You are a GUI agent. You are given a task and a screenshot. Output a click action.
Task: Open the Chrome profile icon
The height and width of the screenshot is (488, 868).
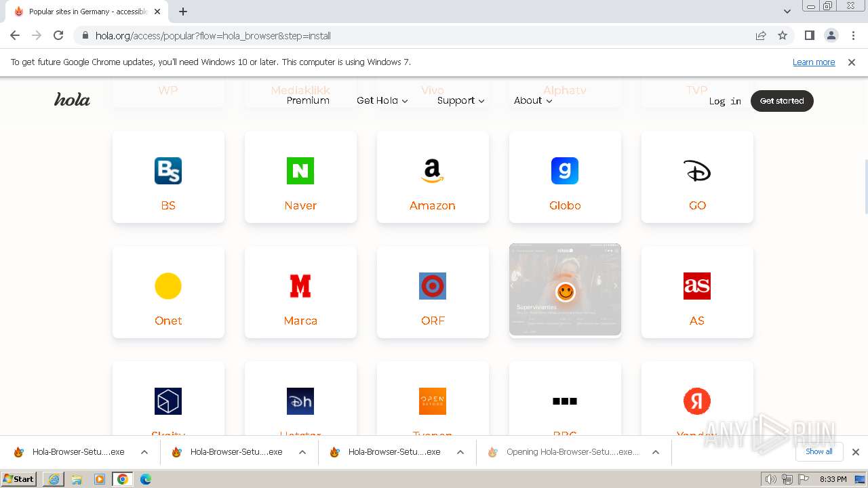coord(831,35)
